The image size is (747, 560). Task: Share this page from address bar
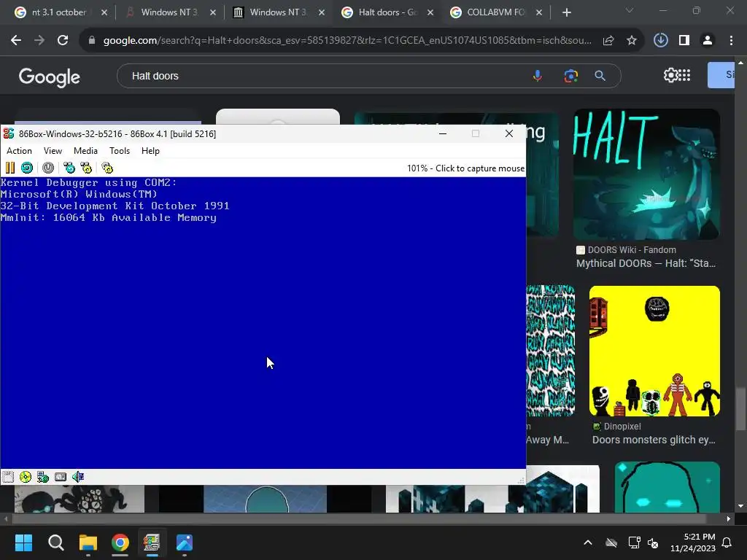click(x=608, y=41)
